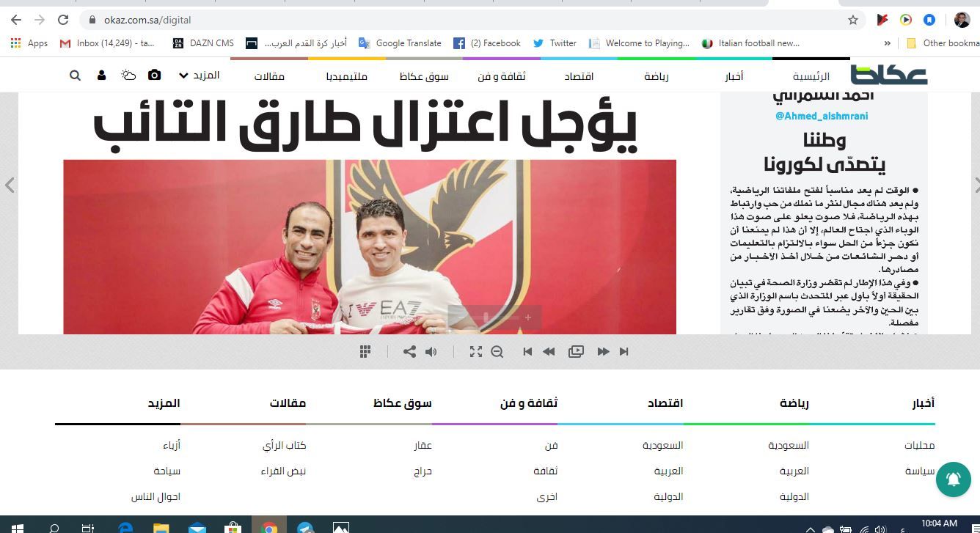980x533 pixels.
Task: Expand the Other bookmarks folder
Action: [946, 43]
